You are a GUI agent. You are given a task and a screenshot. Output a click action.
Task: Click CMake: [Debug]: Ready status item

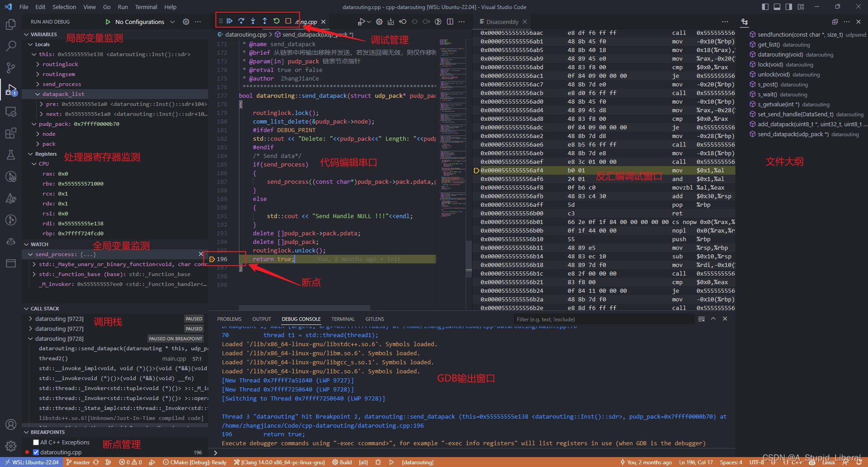195,462
